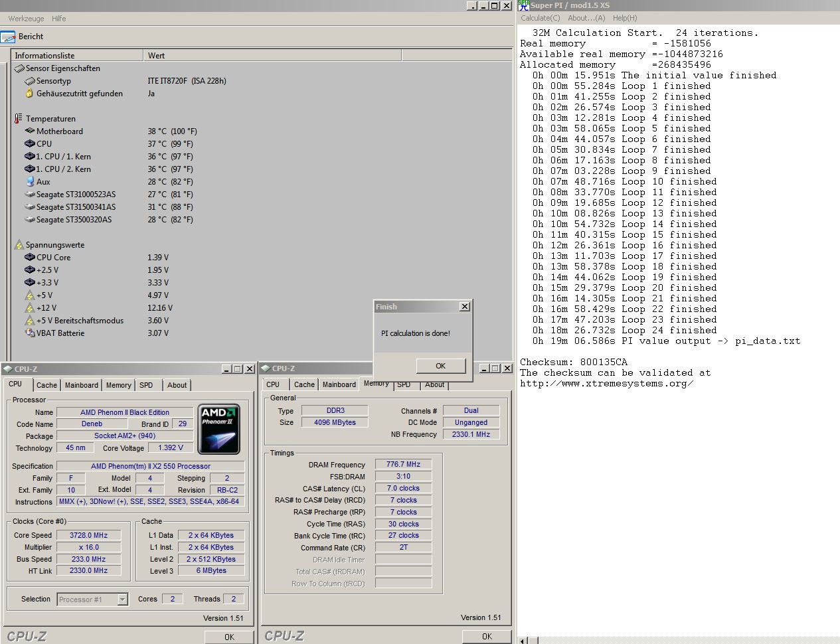Click the Gehäusezutritt gefunden lock icon
This screenshot has width=840, height=644.
29,94
